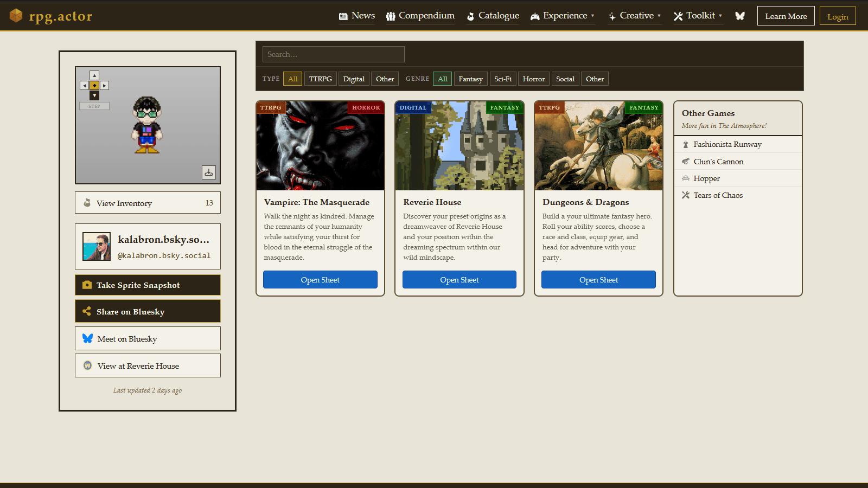
Task: Open the butterfly Bluesky icon in navbar
Action: tap(740, 16)
